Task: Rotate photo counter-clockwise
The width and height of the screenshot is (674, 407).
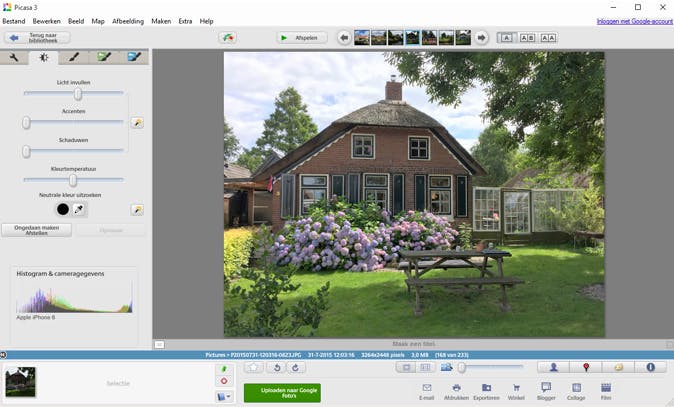Action: (277, 367)
